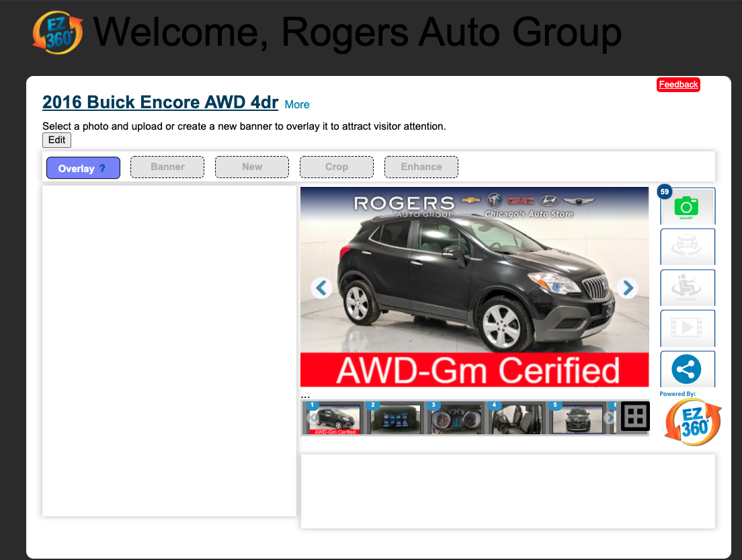Open the green camera Gallery icon
Viewport: 742px width, 560px height.
687,206
